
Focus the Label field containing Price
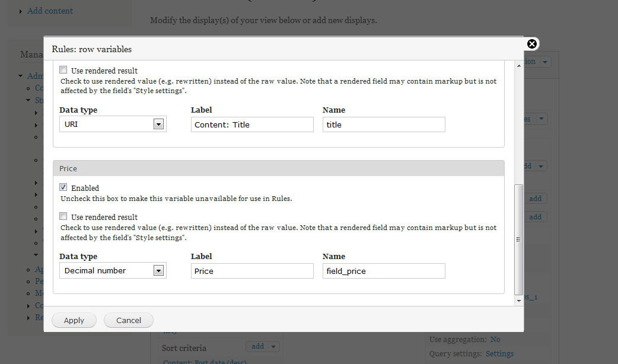252,271
